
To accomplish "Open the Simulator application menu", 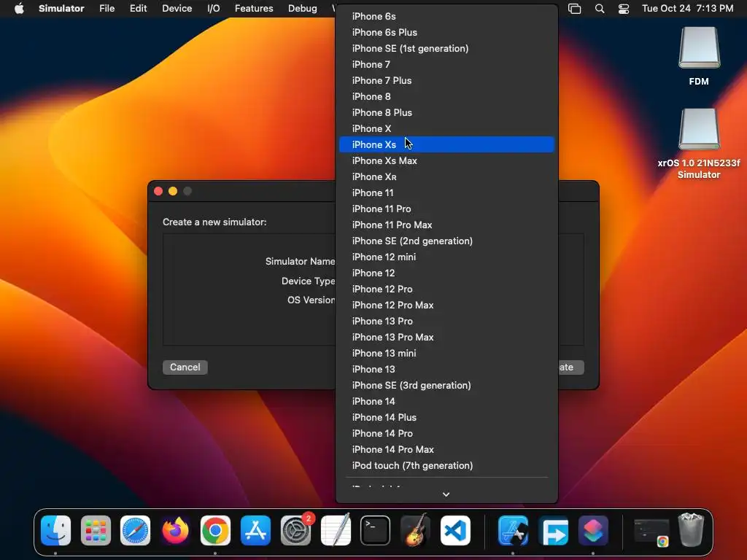I will (61, 9).
